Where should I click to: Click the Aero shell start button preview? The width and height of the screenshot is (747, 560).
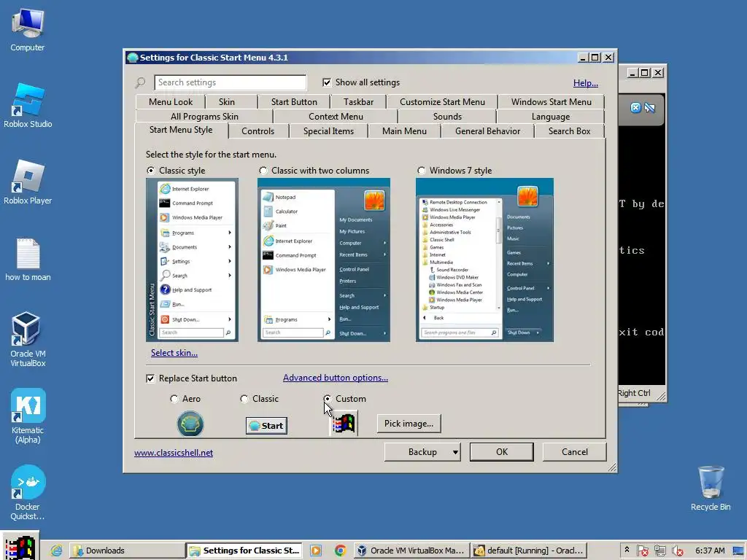190,424
